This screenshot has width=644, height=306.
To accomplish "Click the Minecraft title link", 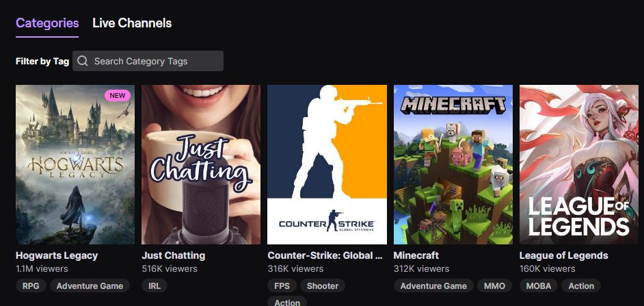I will point(416,255).
